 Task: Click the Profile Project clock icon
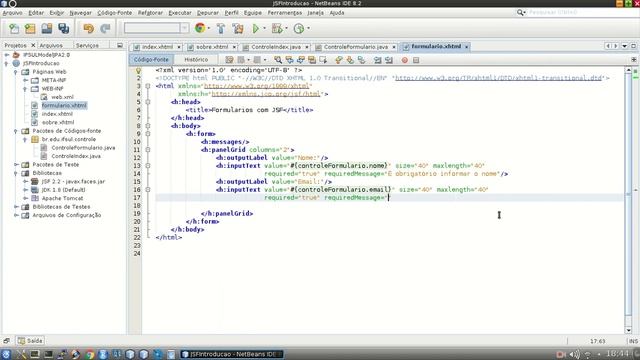(299, 29)
